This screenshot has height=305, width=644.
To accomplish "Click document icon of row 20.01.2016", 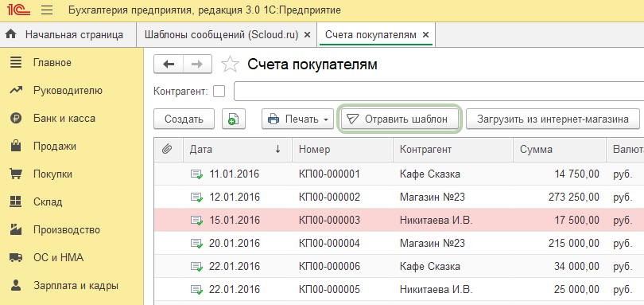I will [196, 244].
